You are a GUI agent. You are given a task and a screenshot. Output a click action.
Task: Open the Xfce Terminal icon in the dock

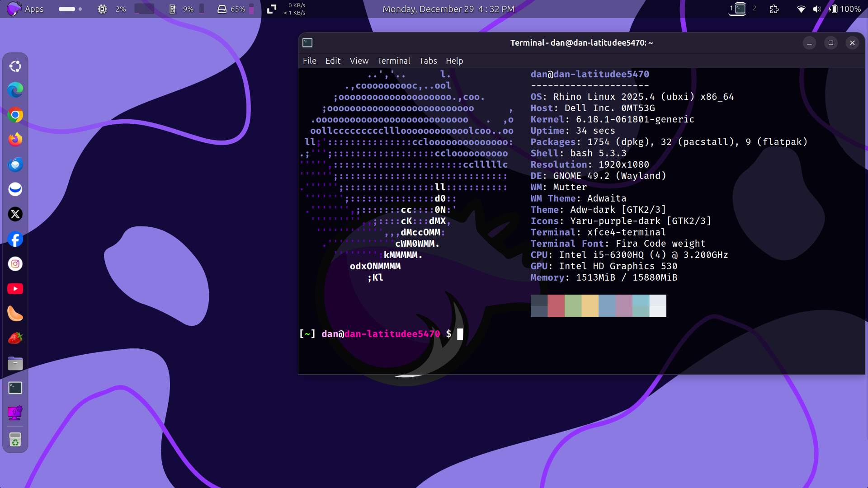point(15,388)
